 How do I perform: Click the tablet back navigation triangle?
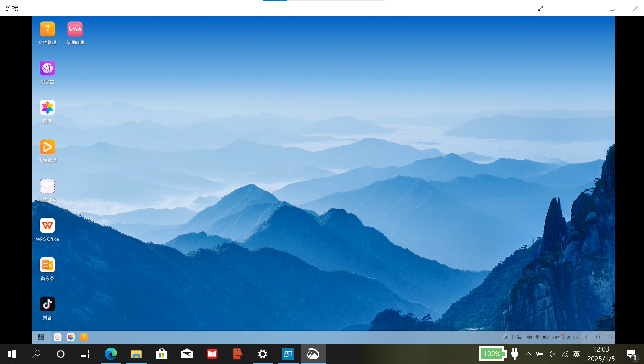pyautogui.click(x=586, y=337)
